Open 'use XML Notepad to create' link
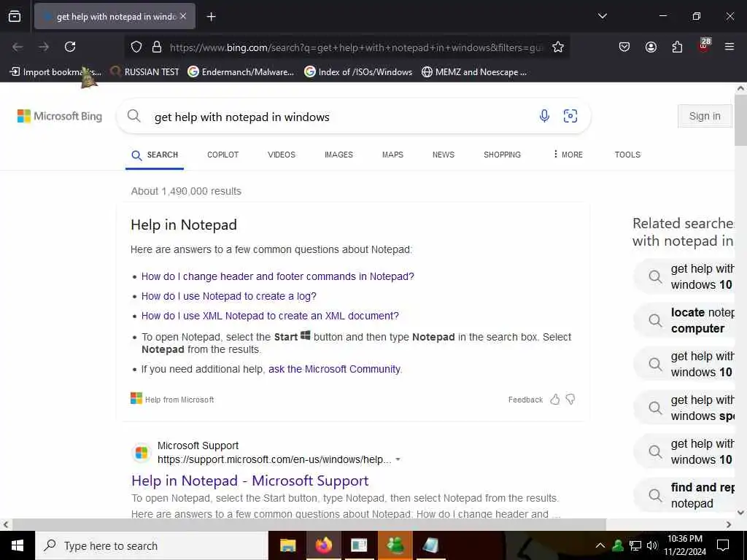This screenshot has height=560, width=747. point(270,316)
